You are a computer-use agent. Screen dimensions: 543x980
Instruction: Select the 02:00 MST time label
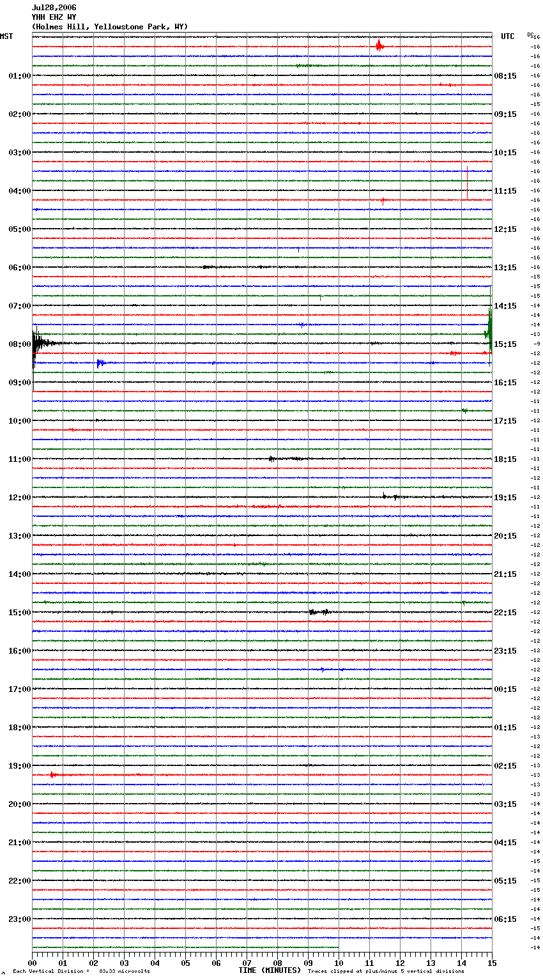(x=20, y=114)
